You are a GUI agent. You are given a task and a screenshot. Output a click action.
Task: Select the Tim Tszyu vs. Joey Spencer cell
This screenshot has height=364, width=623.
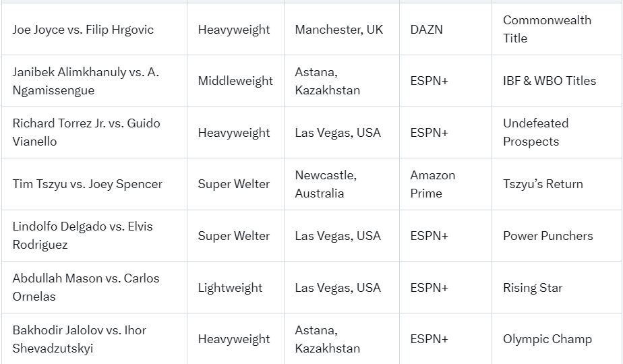(88, 184)
